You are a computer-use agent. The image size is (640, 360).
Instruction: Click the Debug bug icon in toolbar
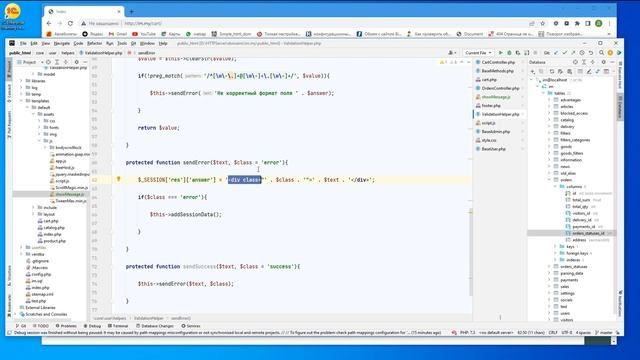pos(509,53)
